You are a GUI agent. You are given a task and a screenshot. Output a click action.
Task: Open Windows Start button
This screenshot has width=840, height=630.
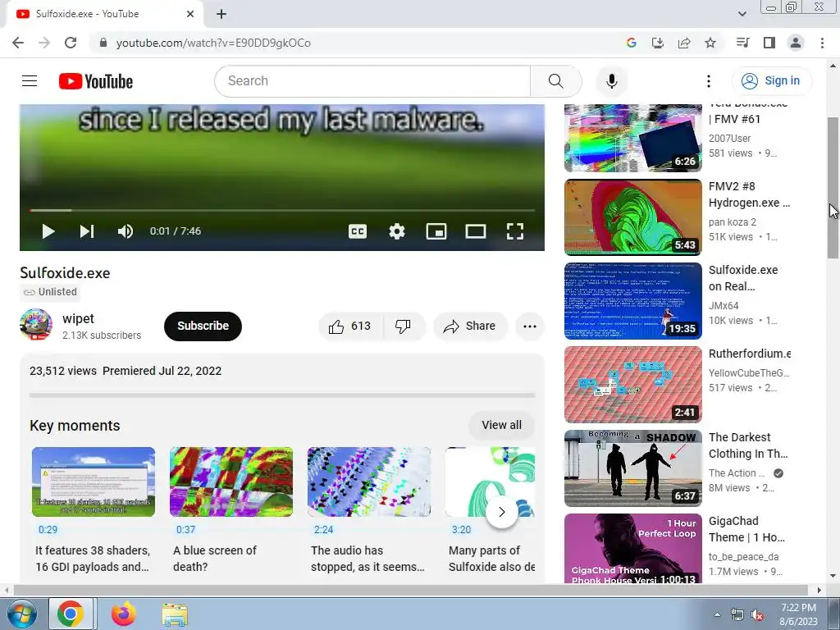(21, 614)
